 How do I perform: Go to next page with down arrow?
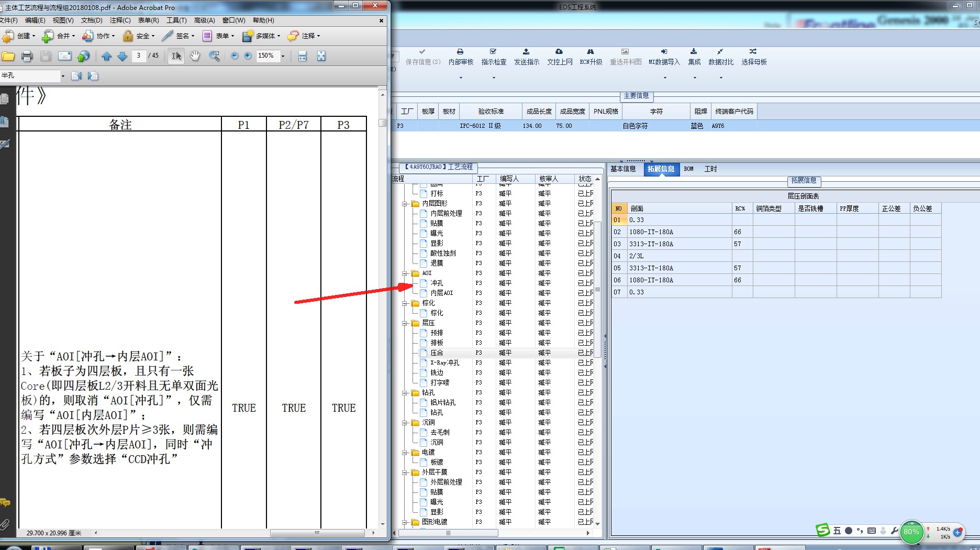coord(122,56)
